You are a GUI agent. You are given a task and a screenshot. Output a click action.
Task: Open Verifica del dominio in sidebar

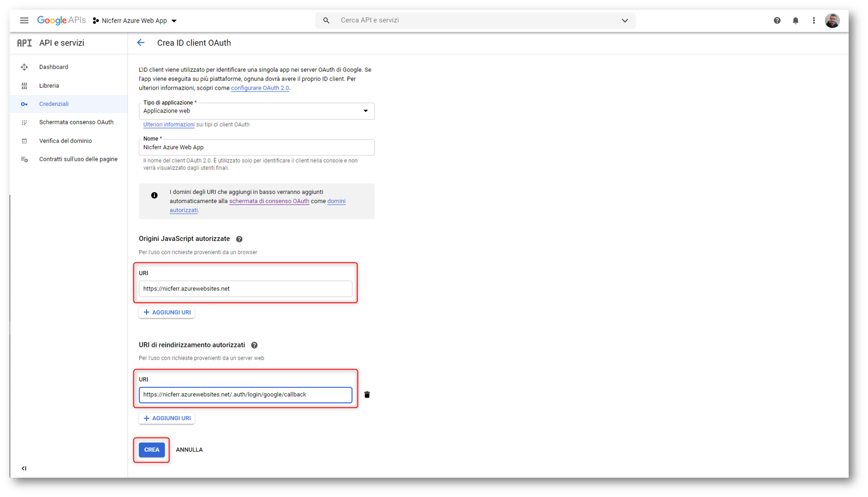[69, 141]
